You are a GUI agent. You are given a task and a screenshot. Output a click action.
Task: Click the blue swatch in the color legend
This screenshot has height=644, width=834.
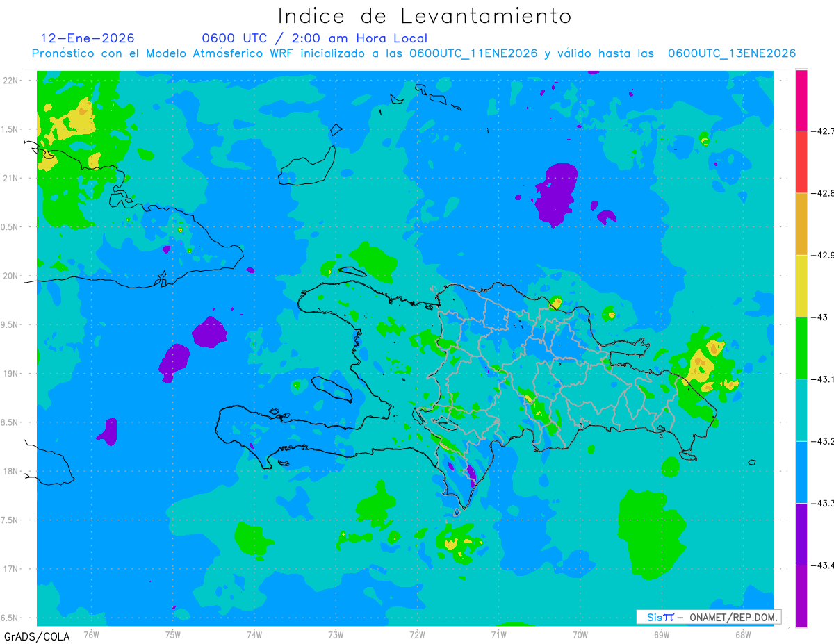(802, 472)
